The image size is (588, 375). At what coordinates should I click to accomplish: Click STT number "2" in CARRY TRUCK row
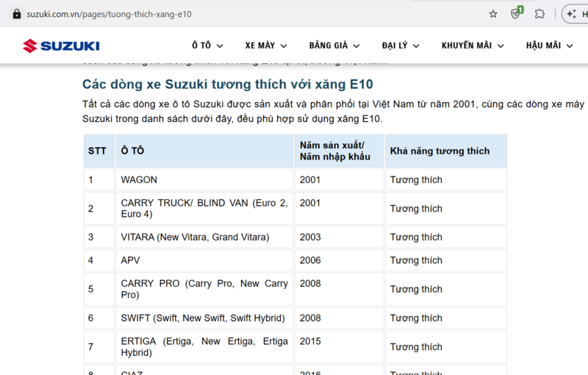click(90, 209)
